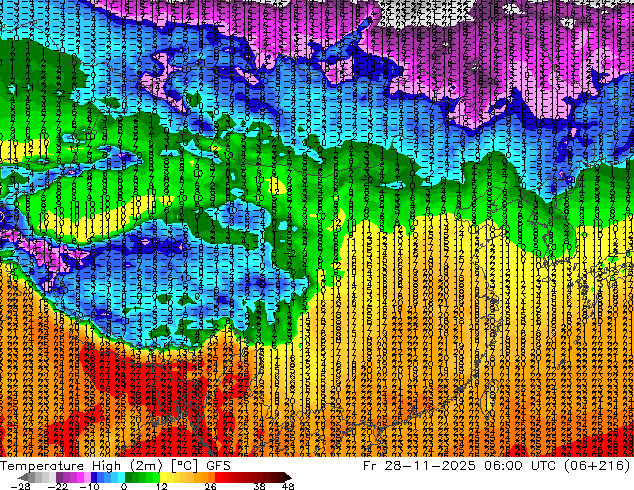634x490 pixels.
Task: Pick the bright yellow legend swatch above 12
Action: (163, 477)
